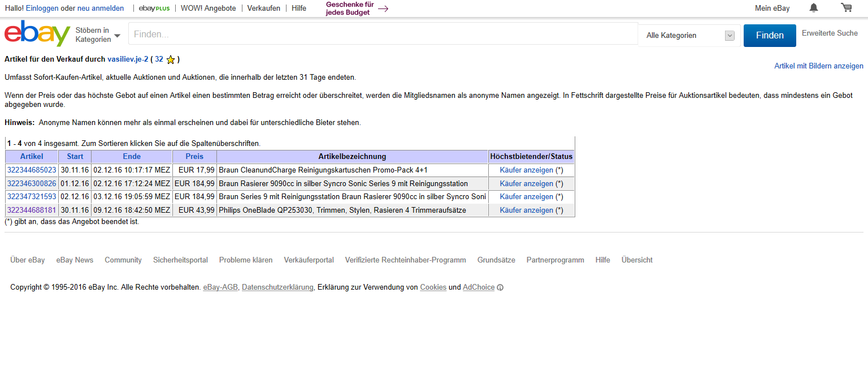Click Käufer anzeigen for Braun CleanundCharge row
The image size is (868, 370).
[x=527, y=170]
